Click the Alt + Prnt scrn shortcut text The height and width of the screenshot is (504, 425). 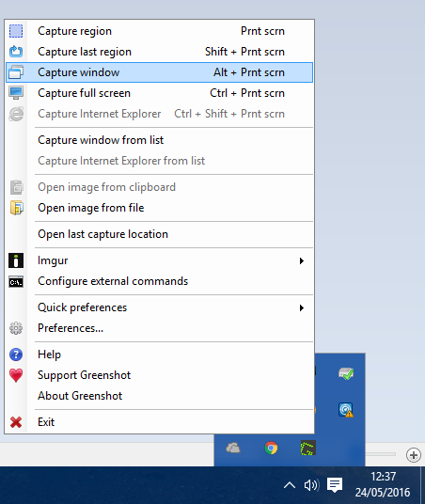(x=249, y=72)
